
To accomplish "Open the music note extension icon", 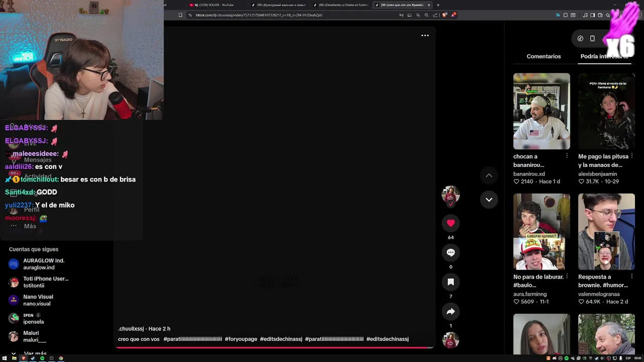I will tap(585, 15).
